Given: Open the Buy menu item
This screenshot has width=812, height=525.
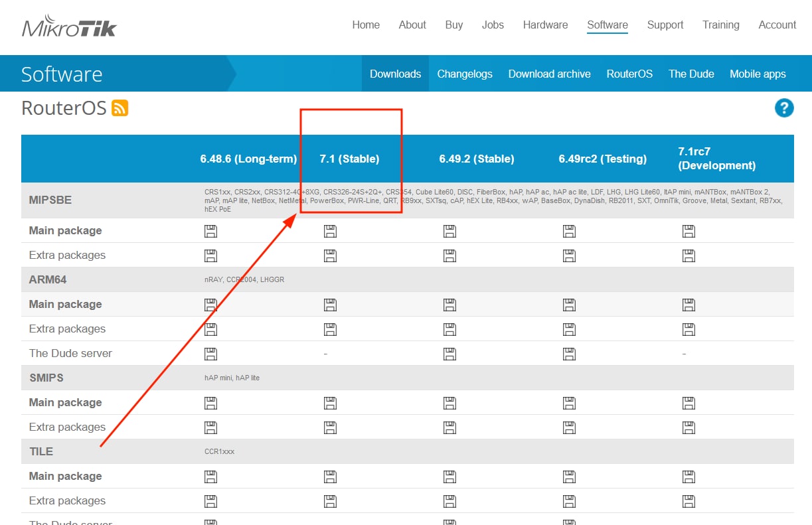Looking at the screenshot, I should 454,25.
